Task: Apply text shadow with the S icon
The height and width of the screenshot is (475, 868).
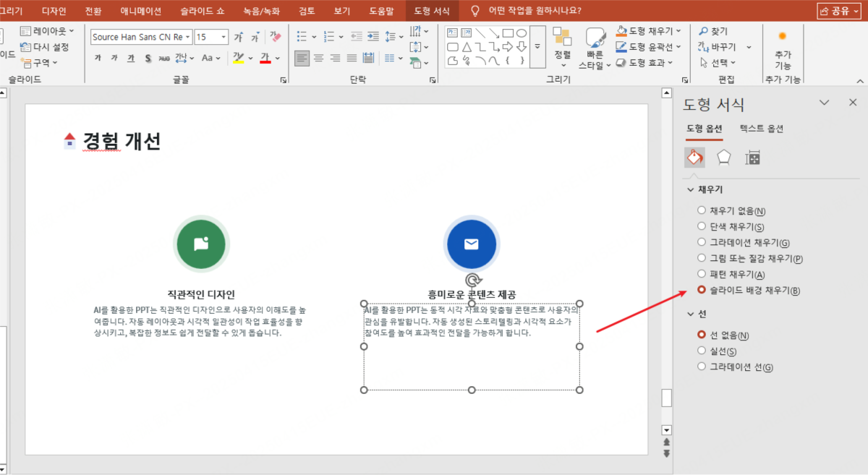Action: pyautogui.click(x=148, y=58)
